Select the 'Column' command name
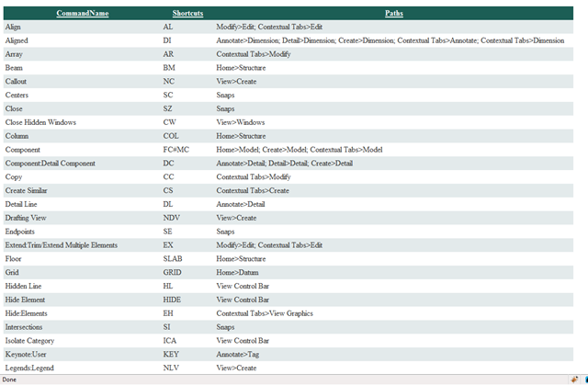The image size is (588, 385). tap(17, 136)
